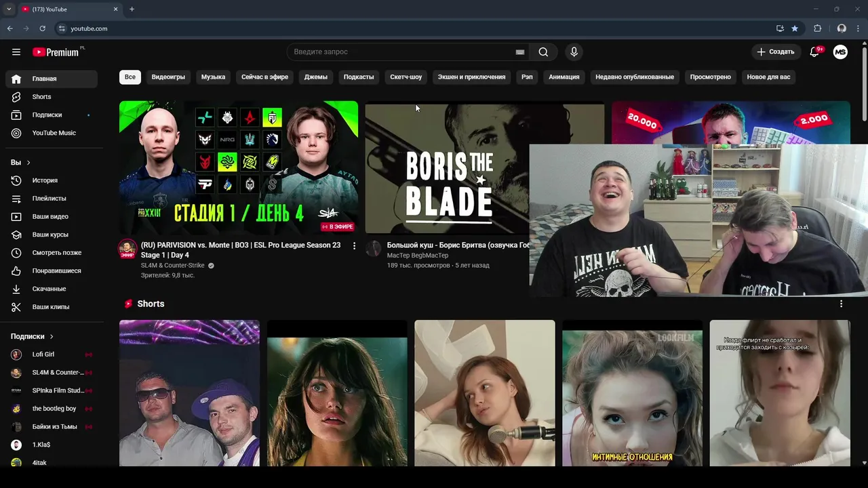Viewport: 868px width, 488px height.
Task: Open the PARIVISION vs. Monte live thumbnail
Action: 239,167
